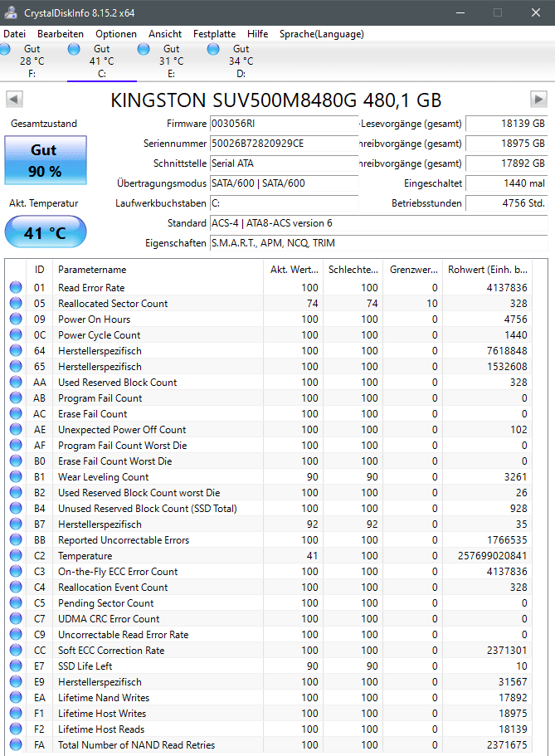Click the Grenzwert column header
This screenshot has width=555, height=756.
click(x=413, y=270)
